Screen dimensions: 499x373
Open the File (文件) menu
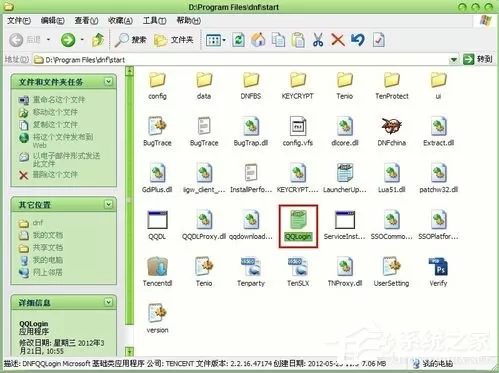click(x=19, y=21)
